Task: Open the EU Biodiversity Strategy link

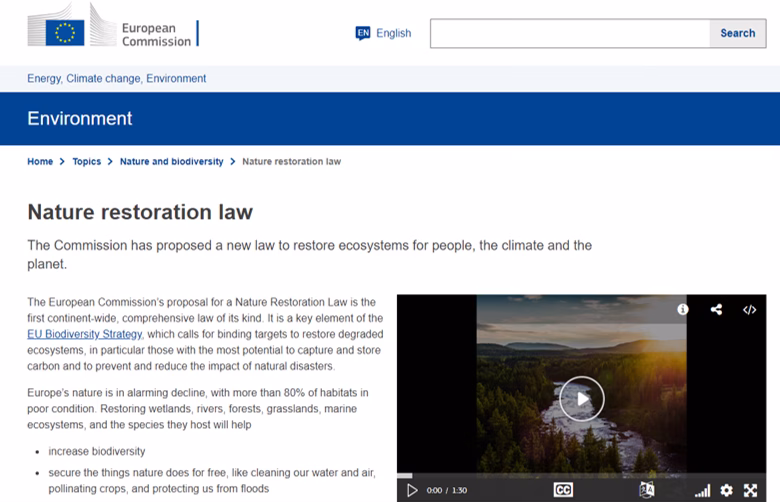Action: click(85, 334)
